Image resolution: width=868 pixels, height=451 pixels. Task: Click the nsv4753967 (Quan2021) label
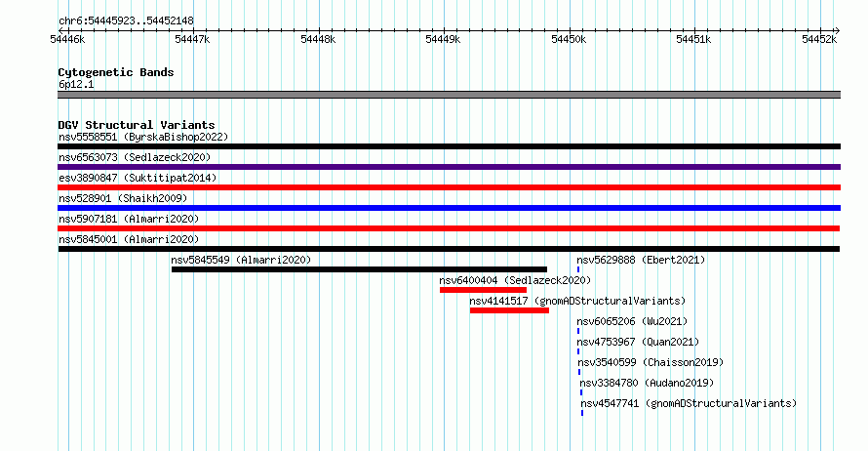point(638,342)
